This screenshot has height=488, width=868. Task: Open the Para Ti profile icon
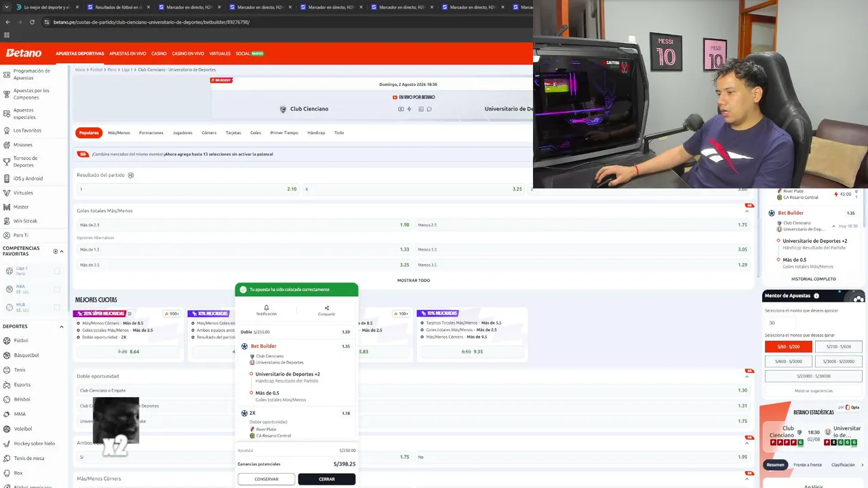(x=7, y=235)
